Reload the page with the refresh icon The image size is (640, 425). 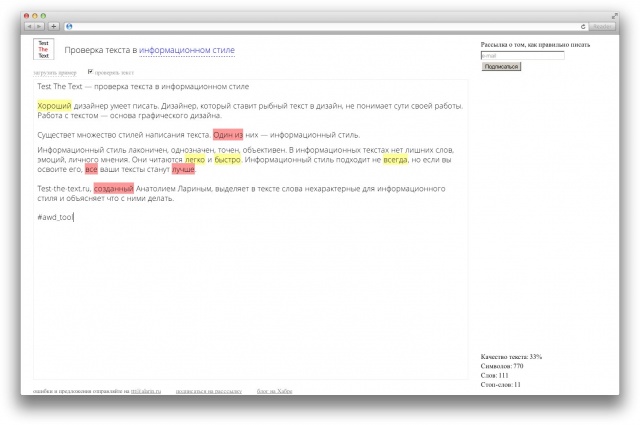(x=583, y=27)
